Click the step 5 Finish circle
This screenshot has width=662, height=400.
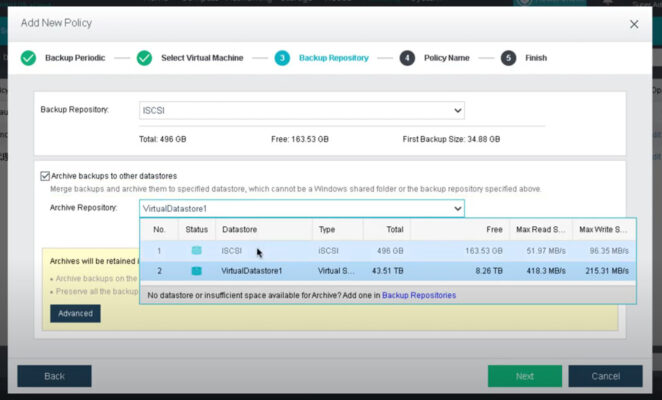pyautogui.click(x=508, y=58)
